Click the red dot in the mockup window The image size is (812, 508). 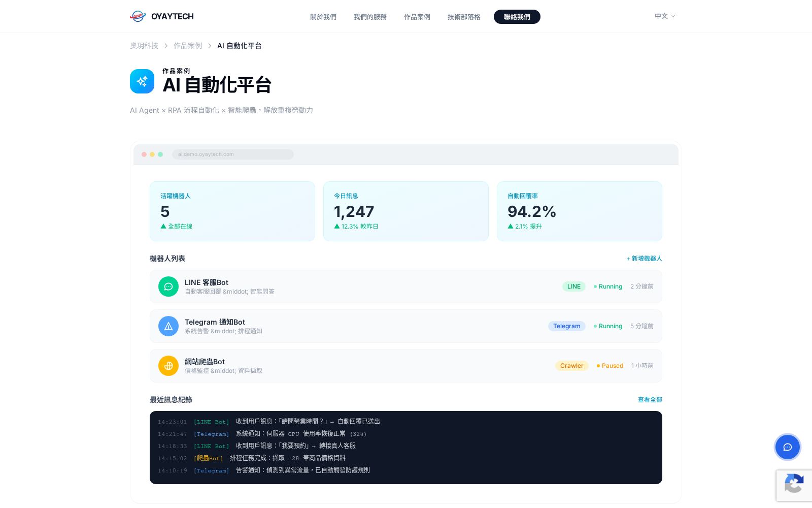tap(144, 154)
